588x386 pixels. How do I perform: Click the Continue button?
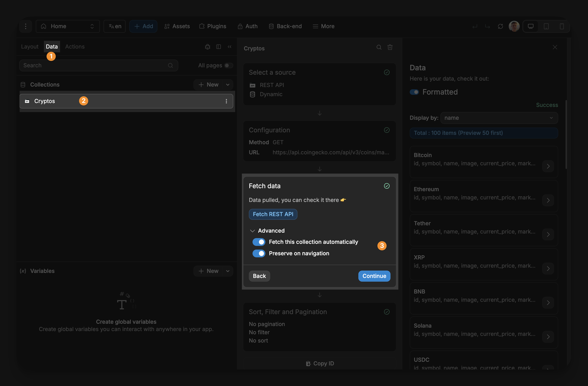[374, 276]
